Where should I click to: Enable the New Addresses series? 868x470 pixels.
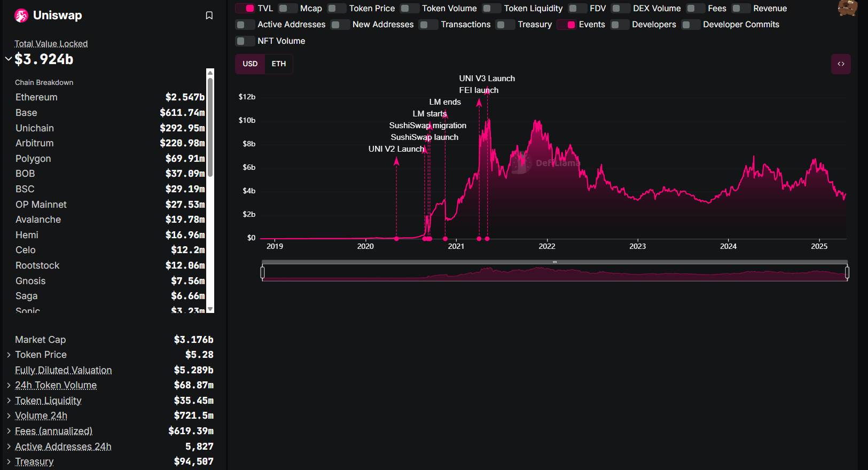click(340, 25)
